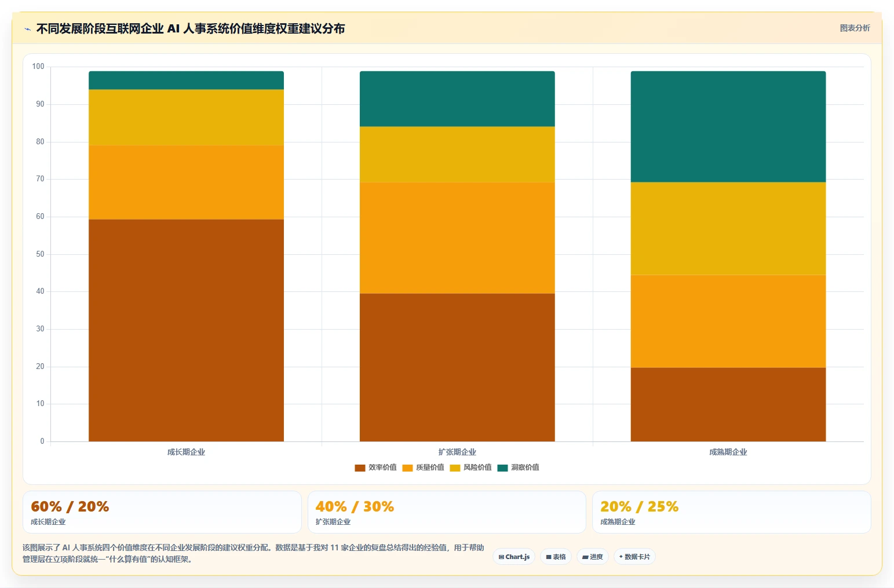
Task: Select the 效率价值 bar segment for 扩张期企业
Action: click(x=457, y=367)
